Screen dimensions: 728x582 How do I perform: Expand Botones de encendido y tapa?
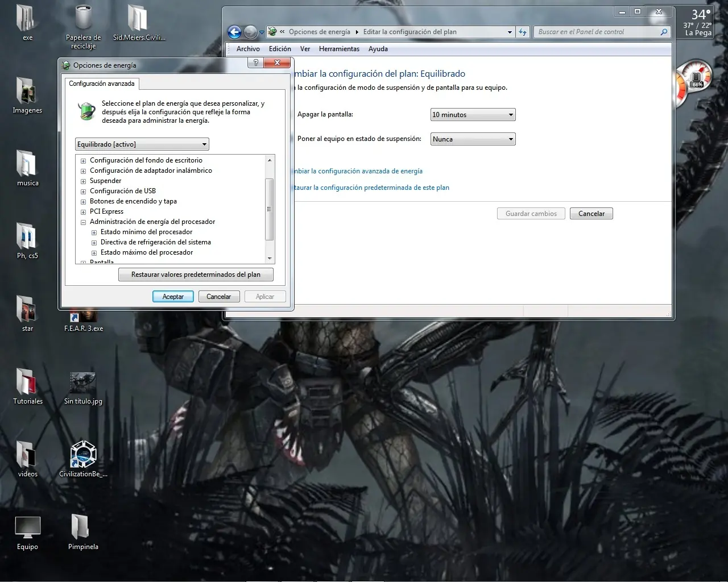click(84, 202)
